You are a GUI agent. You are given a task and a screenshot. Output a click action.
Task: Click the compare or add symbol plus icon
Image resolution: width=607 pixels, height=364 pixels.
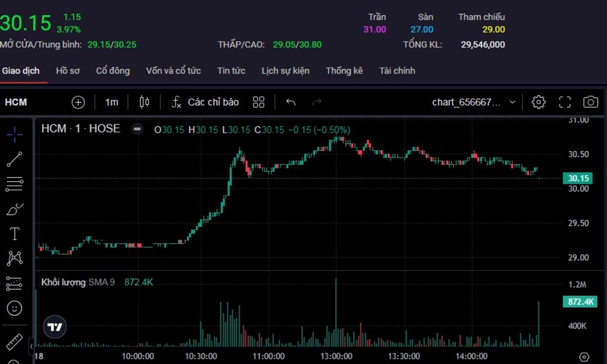click(78, 102)
